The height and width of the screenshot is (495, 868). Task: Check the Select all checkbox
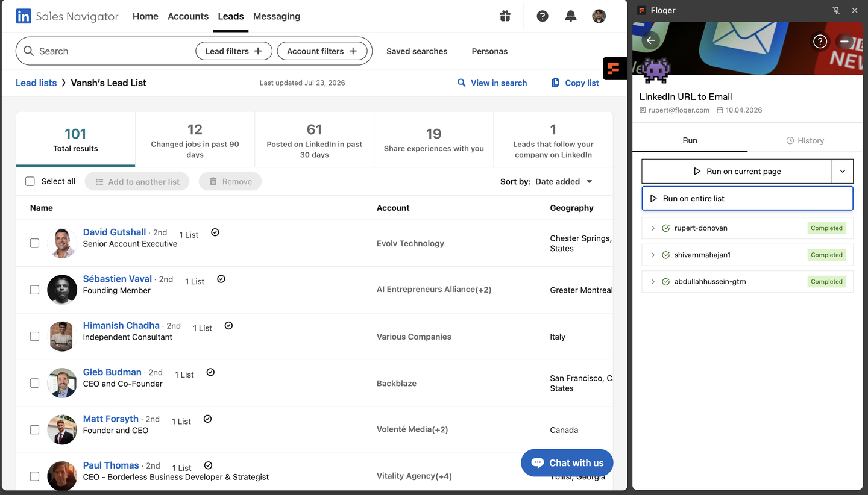point(30,181)
